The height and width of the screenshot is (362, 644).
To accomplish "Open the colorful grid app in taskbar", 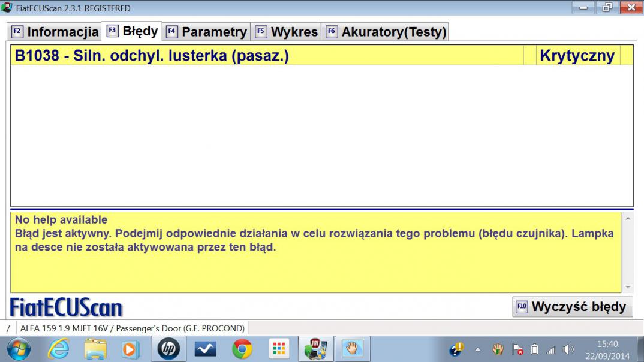I will point(279,349).
